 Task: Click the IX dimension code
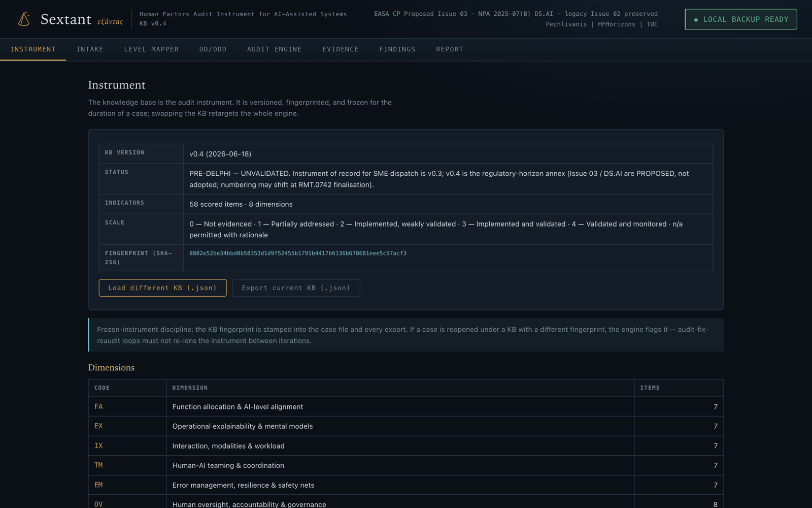pos(98,446)
